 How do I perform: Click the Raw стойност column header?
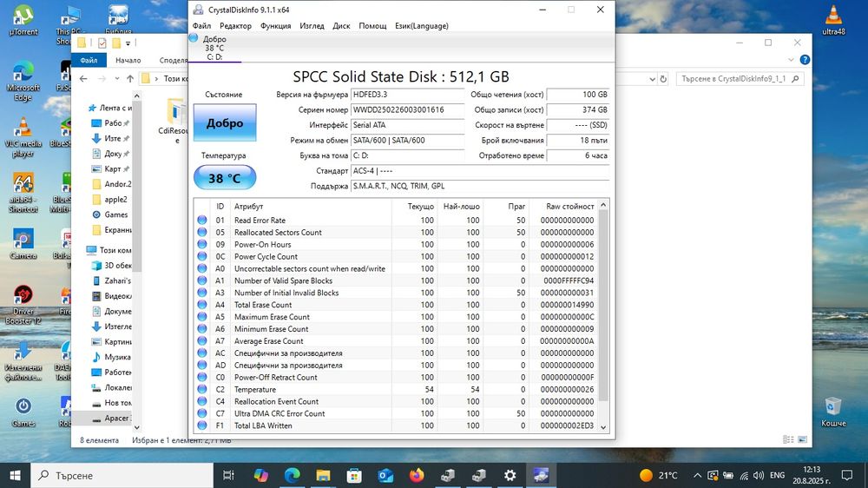point(563,206)
